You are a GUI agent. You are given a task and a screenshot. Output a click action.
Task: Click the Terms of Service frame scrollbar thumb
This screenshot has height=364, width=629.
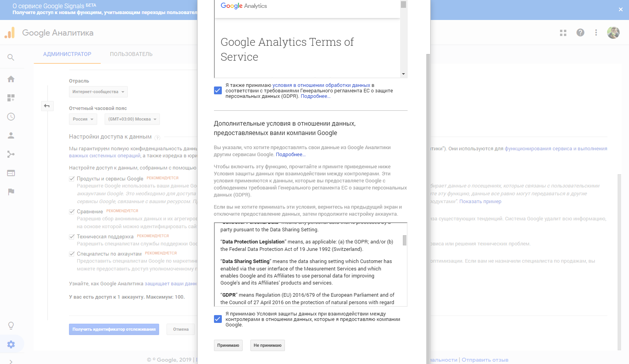403,4
